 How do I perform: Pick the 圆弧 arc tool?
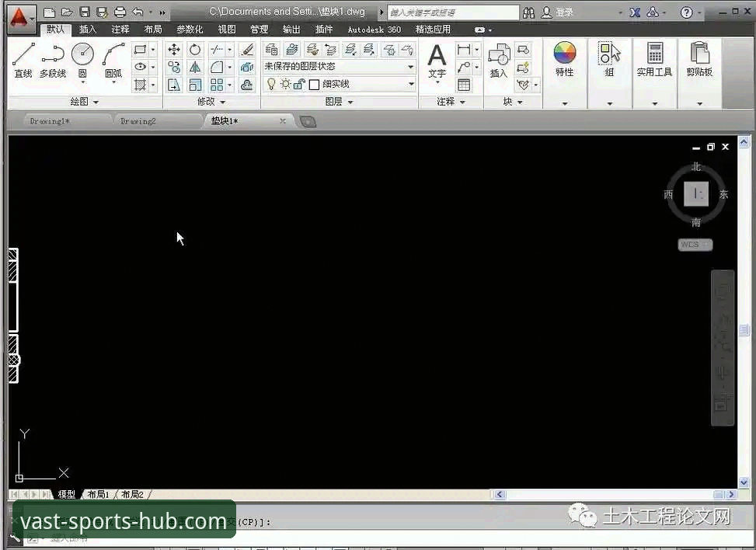click(113, 60)
